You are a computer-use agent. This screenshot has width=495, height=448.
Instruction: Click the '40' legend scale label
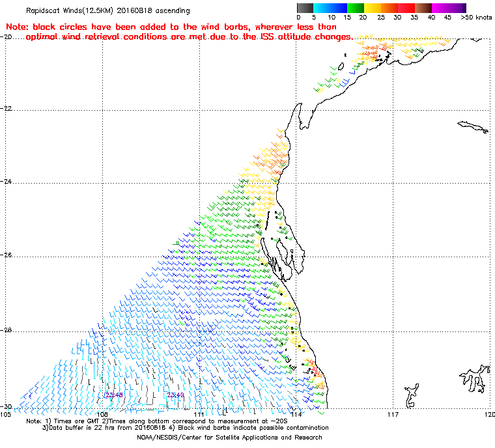click(x=431, y=18)
